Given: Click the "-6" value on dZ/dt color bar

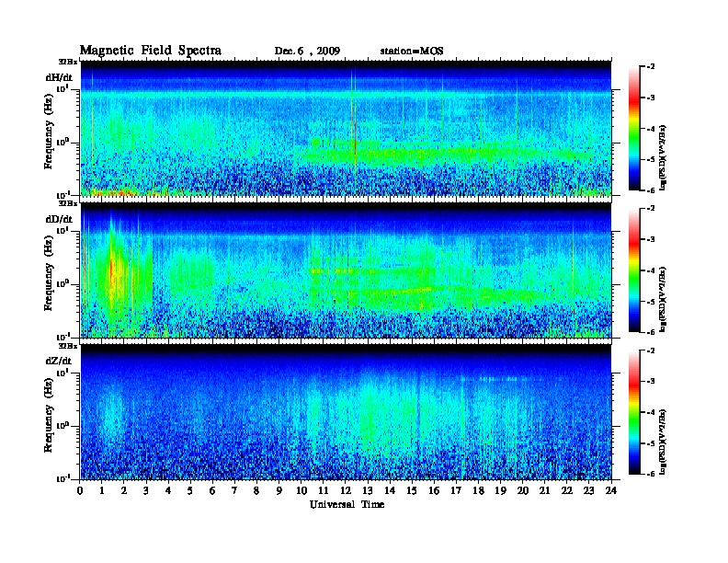Looking at the screenshot, I should coord(651,474).
